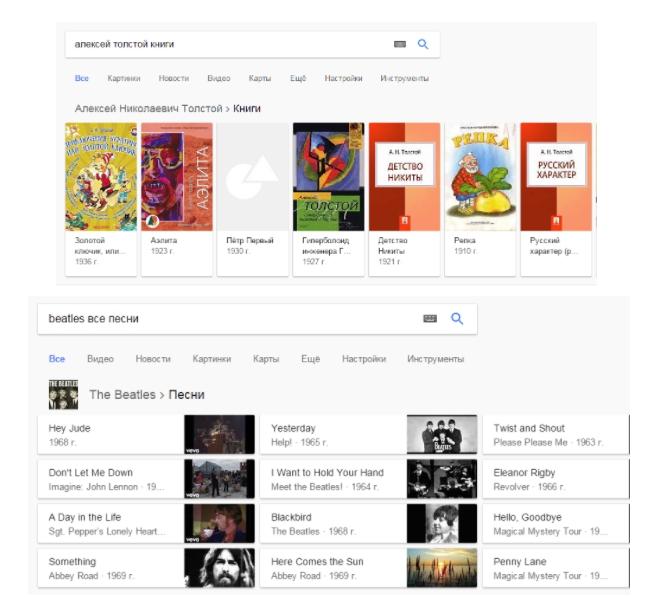Switch to the Картинки tab in top search
Screen dimensions: 664x597
[124, 78]
